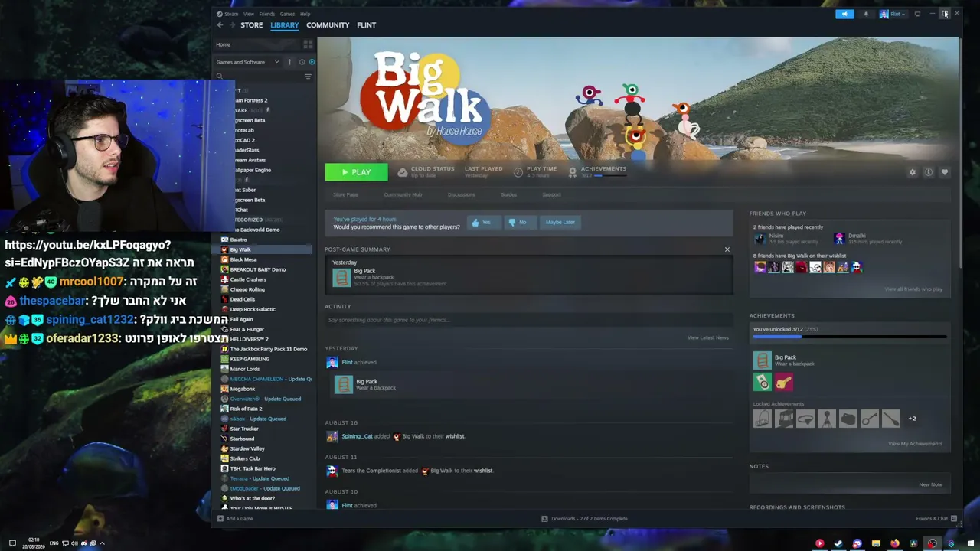The image size is (980, 551).
Task: Click the clock icon to sort by recent
Action: (x=302, y=62)
